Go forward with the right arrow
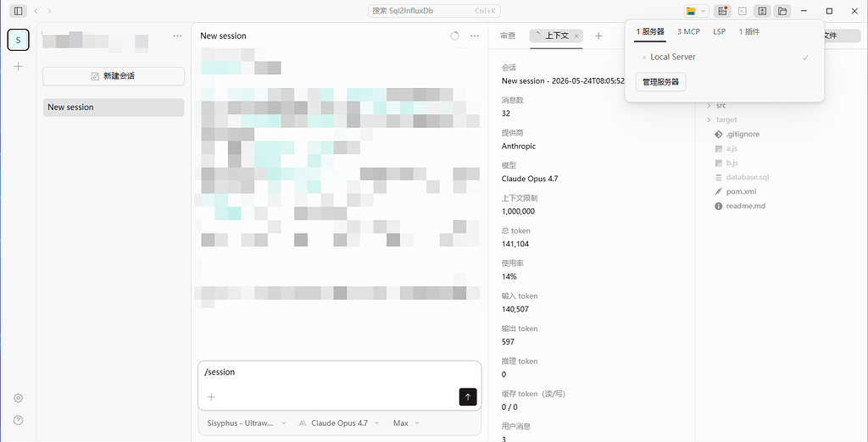Screen dimensions: 868x442 click(x=50, y=11)
